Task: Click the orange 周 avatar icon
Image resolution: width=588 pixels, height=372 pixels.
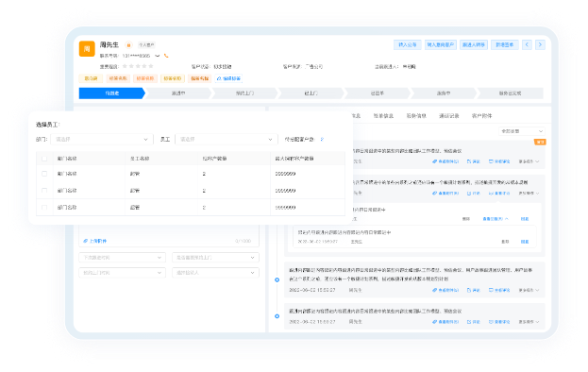Action: pos(87,49)
